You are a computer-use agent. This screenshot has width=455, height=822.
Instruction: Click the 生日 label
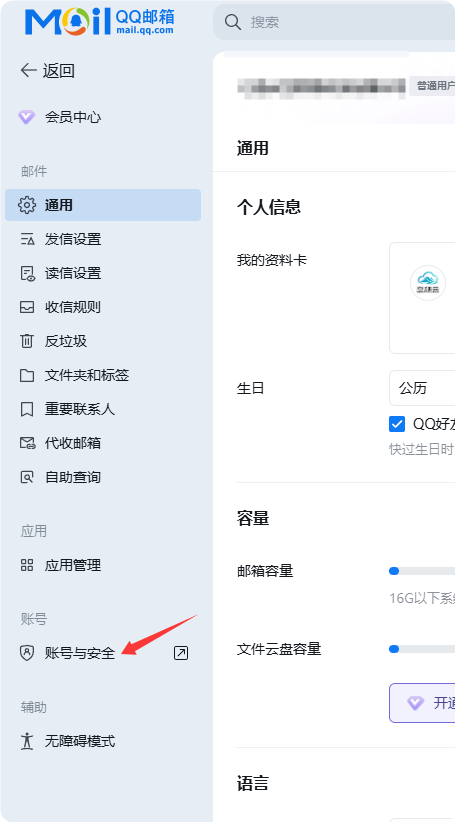(251, 388)
